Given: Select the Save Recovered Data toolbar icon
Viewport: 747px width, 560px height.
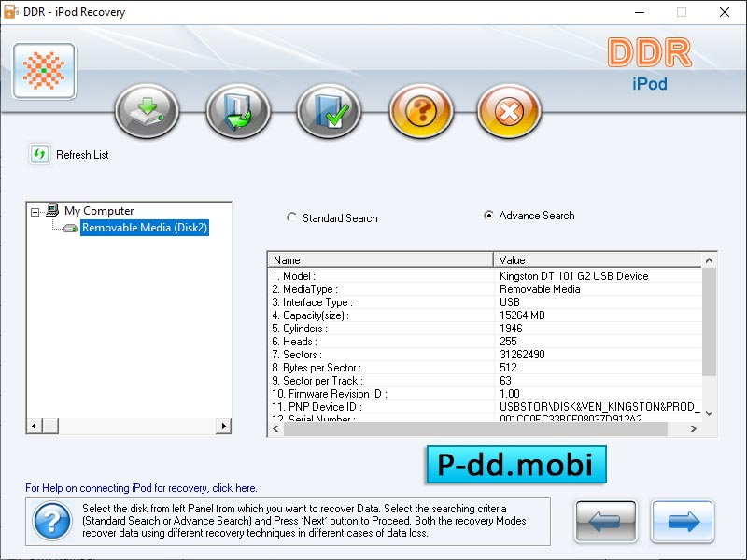Looking at the screenshot, I should point(238,110).
